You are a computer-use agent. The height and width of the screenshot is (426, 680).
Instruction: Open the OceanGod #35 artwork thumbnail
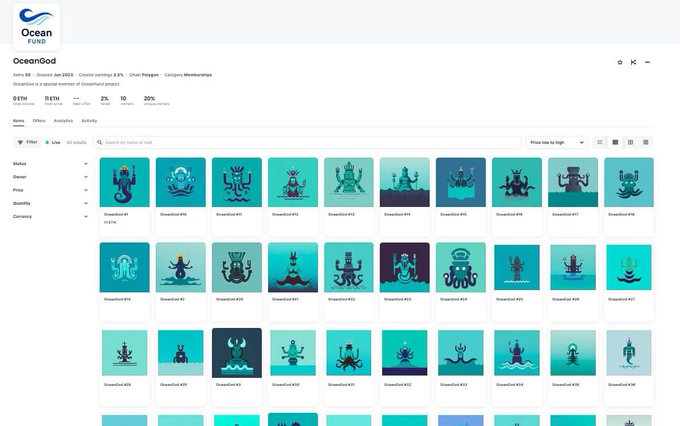coord(573,353)
